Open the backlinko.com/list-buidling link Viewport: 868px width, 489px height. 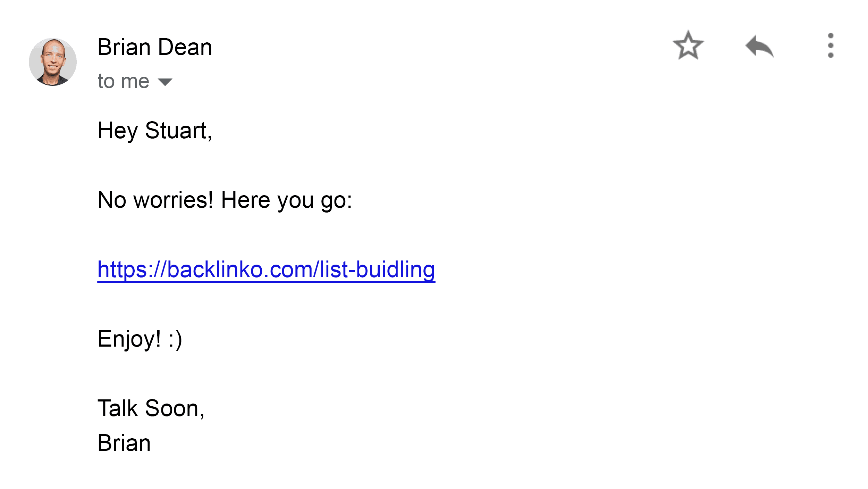(x=266, y=270)
